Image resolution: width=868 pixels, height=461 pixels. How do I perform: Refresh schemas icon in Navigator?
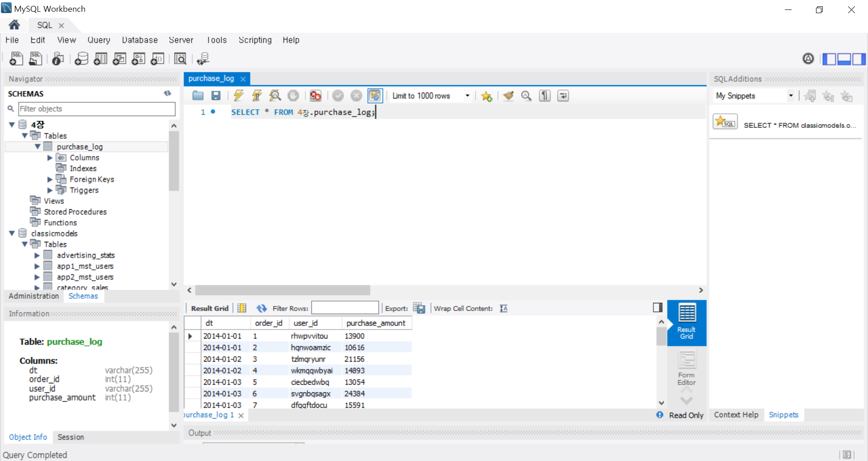click(x=168, y=94)
